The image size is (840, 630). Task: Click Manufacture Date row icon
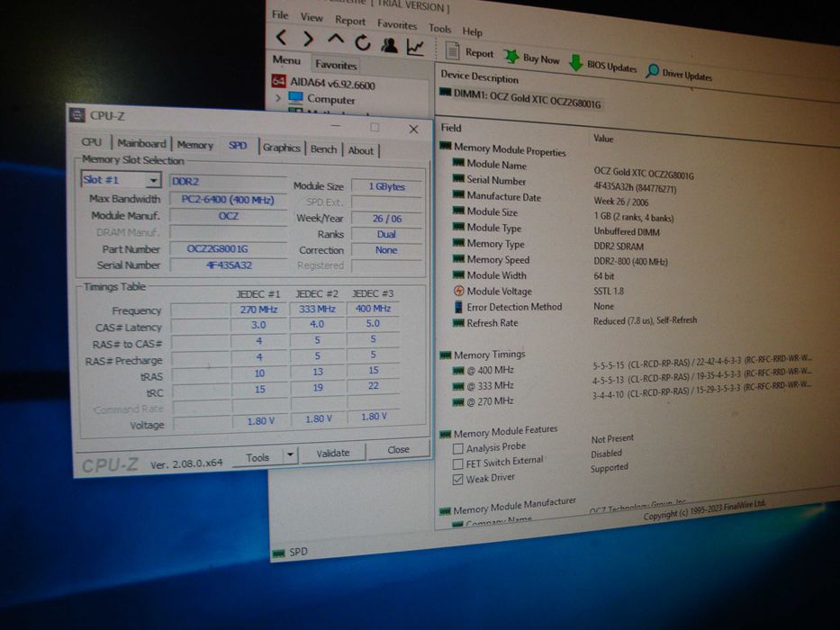click(458, 194)
